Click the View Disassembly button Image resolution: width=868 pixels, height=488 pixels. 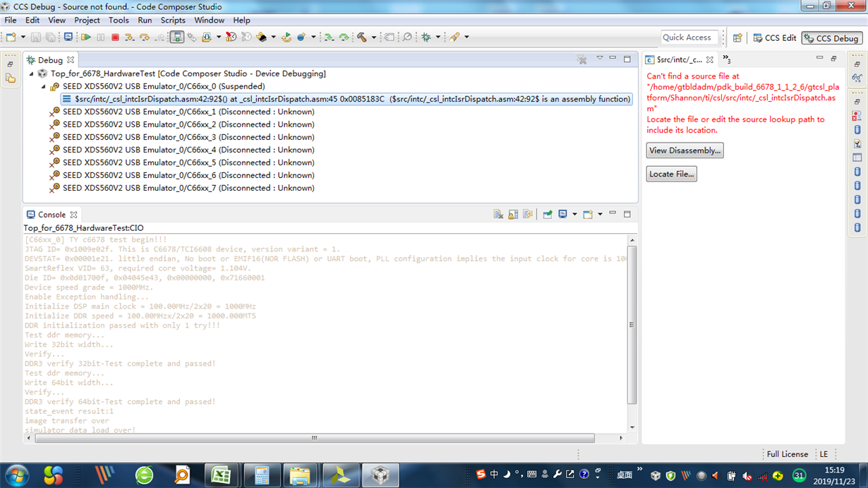tap(685, 150)
